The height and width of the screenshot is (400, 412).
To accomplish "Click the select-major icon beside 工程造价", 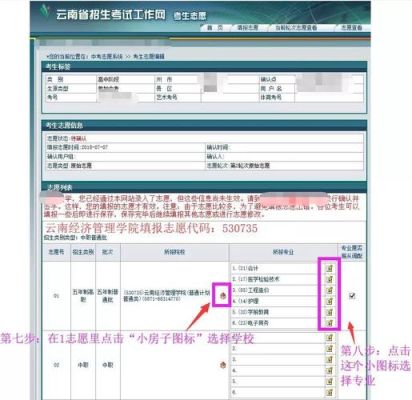I will (329, 290).
